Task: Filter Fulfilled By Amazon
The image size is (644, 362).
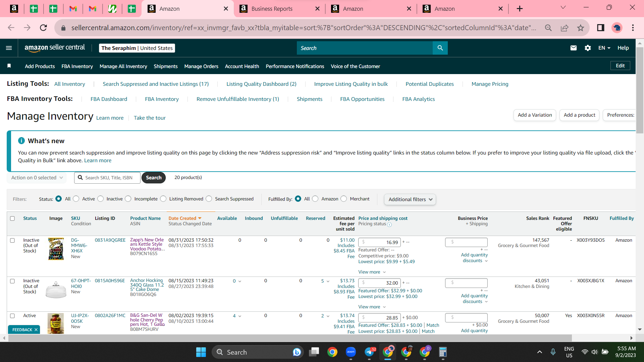Action: point(315,199)
